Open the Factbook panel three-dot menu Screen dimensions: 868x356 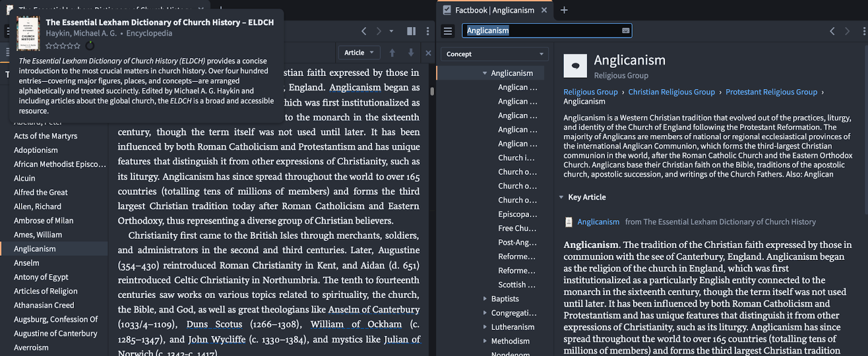(x=864, y=31)
